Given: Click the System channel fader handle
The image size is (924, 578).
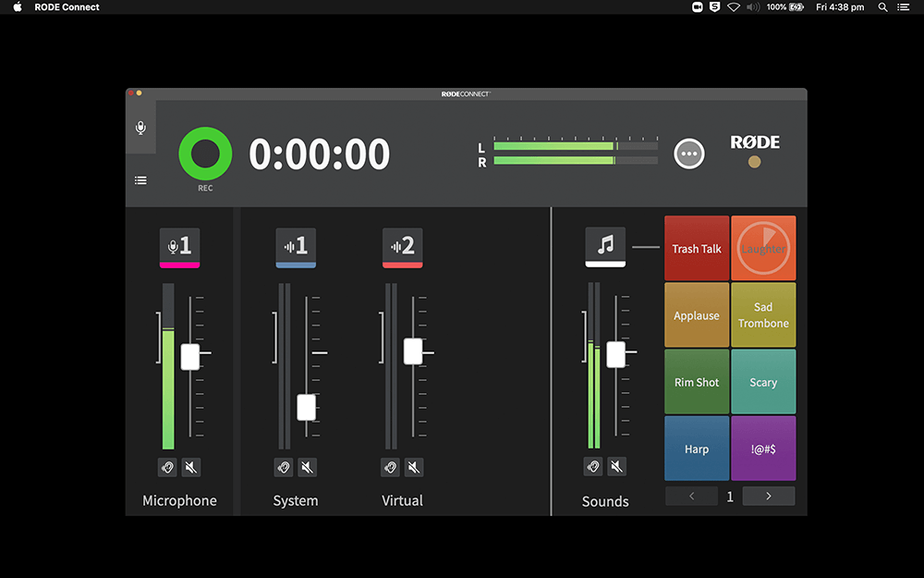Looking at the screenshot, I should point(307,408).
